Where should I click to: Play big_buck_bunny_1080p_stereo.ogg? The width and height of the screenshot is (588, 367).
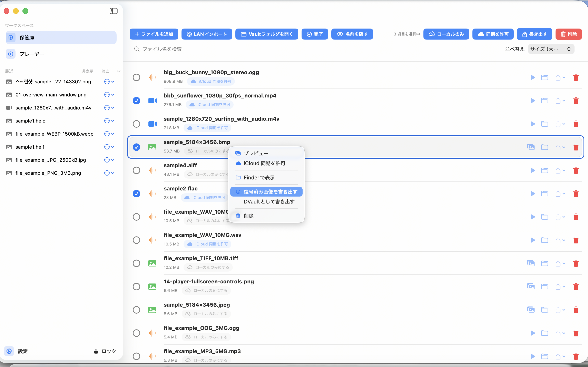tap(533, 77)
